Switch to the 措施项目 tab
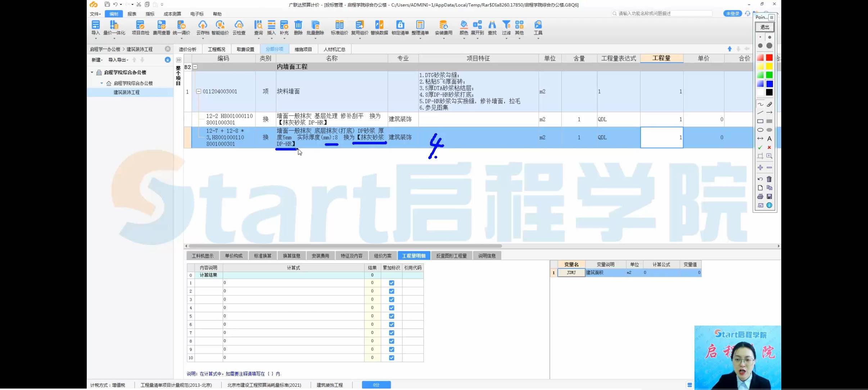The height and width of the screenshot is (390, 868). (303, 49)
